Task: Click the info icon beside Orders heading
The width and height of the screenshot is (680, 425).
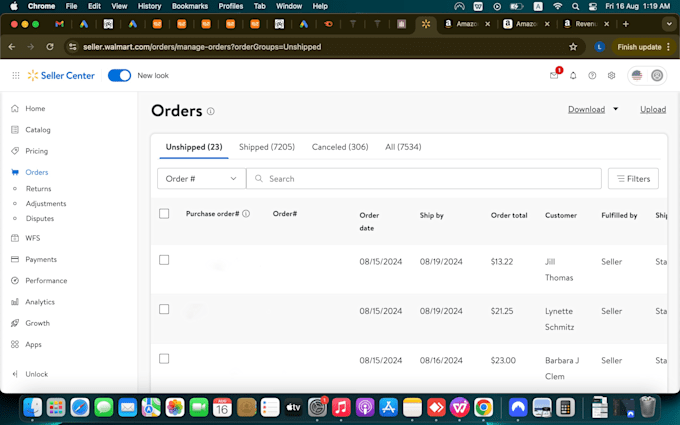Action: pos(211,111)
